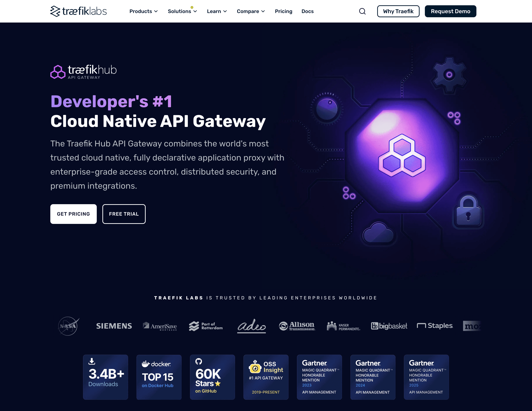Click the Port of Rotterdam logo

[x=206, y=326]
